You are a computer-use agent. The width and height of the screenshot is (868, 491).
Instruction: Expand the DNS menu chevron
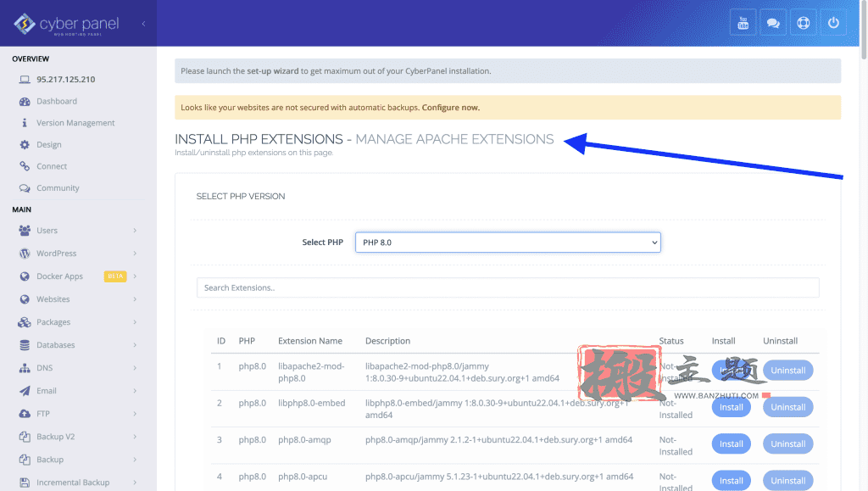coord(135,368)
